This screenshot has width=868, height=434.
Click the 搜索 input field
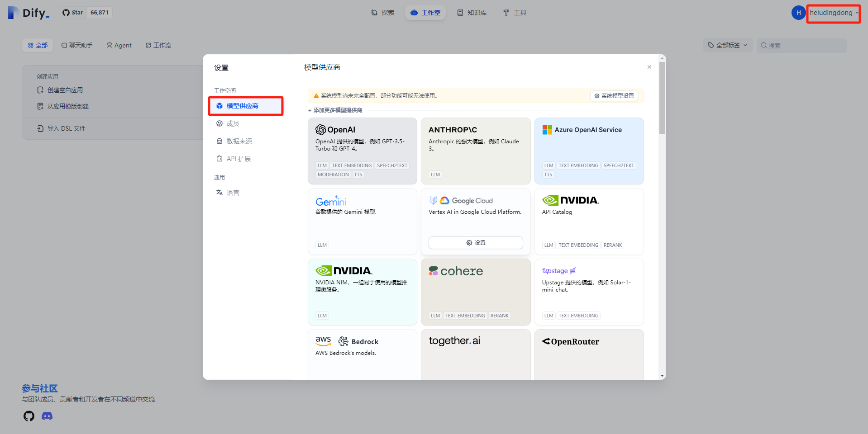click(802, 45)
